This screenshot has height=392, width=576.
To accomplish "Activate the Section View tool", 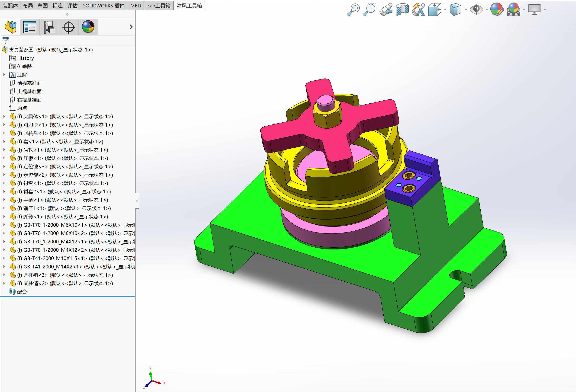I will pyautogui.click(x=402, y=10).
